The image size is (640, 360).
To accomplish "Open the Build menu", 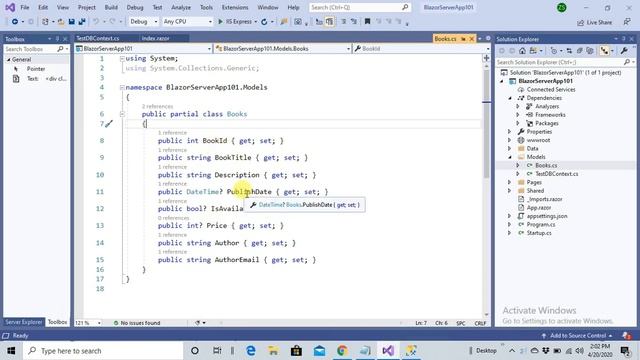I will coord(111,7).
